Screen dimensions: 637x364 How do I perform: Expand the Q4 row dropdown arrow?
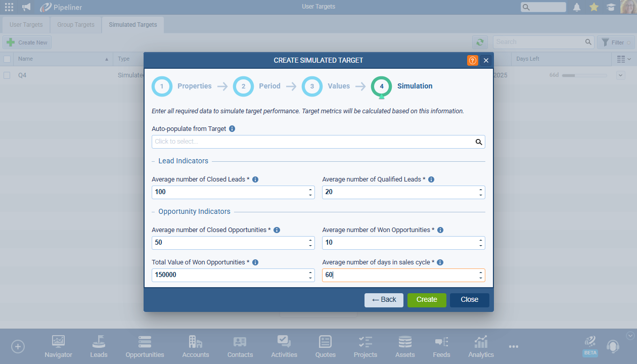click(x=621, y=75)
